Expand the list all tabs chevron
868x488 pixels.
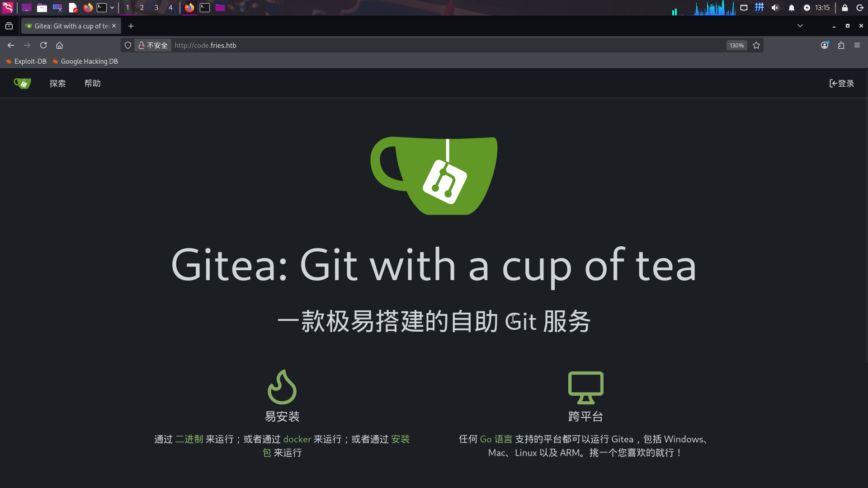(x=800, y=26)
